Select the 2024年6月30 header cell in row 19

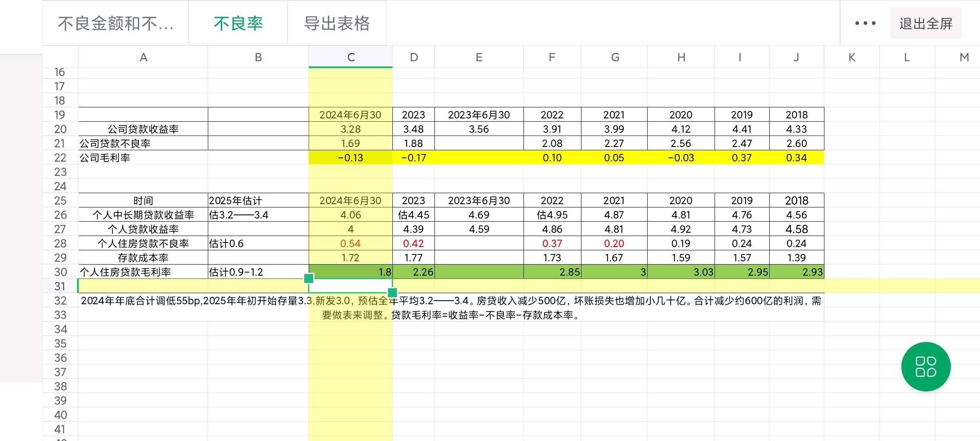pos(350,115)
